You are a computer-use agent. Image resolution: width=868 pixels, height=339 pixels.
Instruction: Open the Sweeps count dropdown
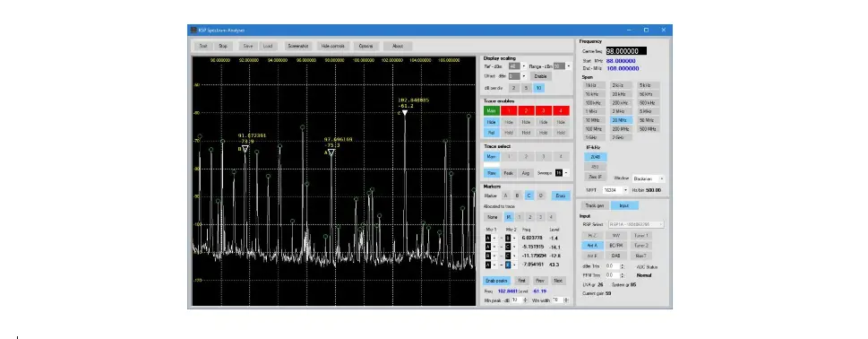(x=566, y=173)
